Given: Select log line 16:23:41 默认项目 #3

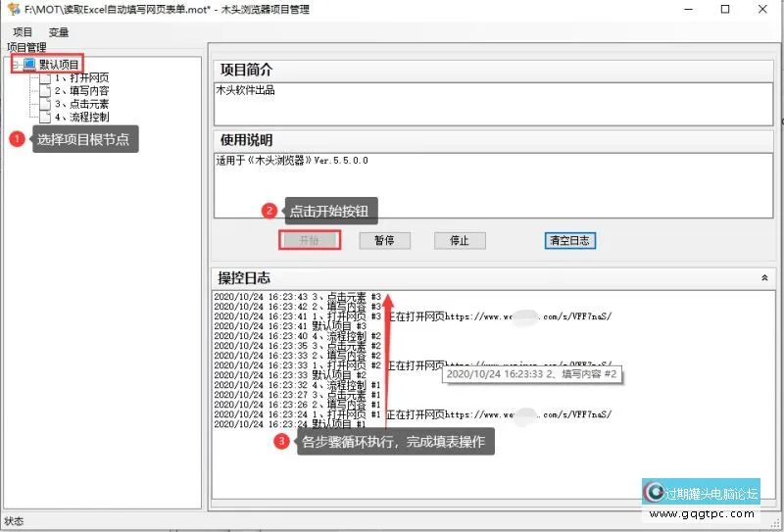Looking at the screenshot, I should (290, 326).
